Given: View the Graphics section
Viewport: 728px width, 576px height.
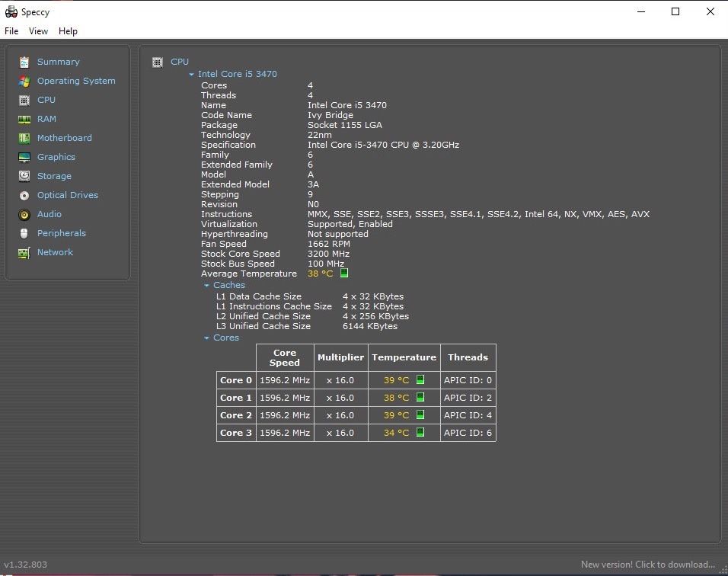Looking at the screenshot, I should 56,157.
